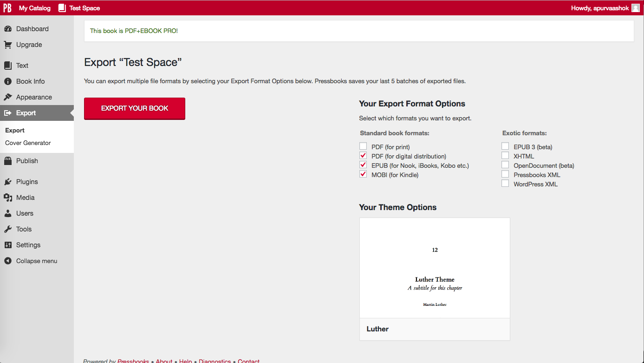The width and height of the screenshot is (644, 363).
Task: Click the user avatar icon
Action: tap(636, 8)
